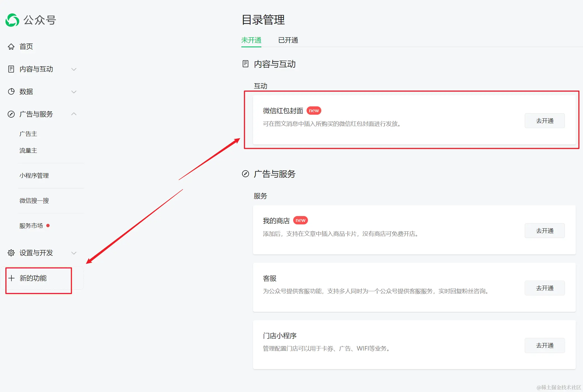The width and height of the screenshot is (583, 392).
Task: Click the compass icon beside sidebar 广告与服务
Action: click(11, 114)
